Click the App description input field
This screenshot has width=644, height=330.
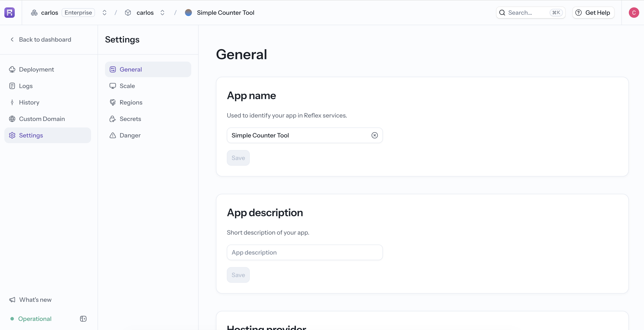[x=304, y=252]
